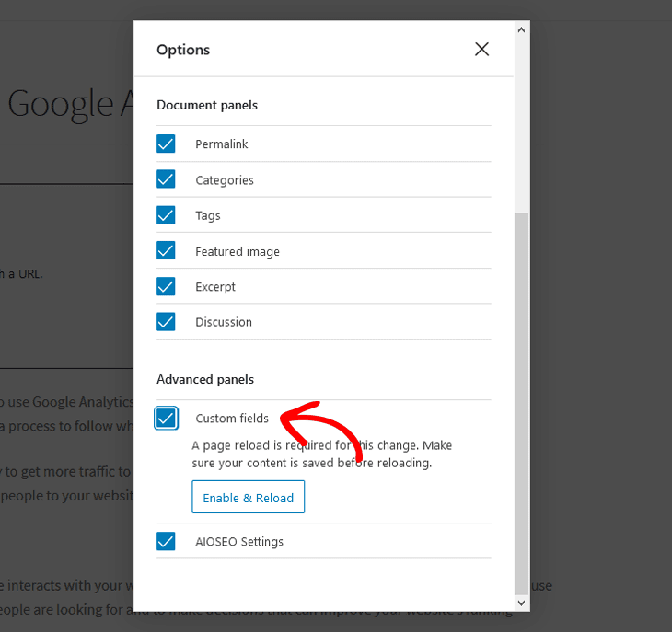Click the scrollbar up arrow in Options dialog
The image size is (672, 632).
pyautogui.click(x=521, y=30)
